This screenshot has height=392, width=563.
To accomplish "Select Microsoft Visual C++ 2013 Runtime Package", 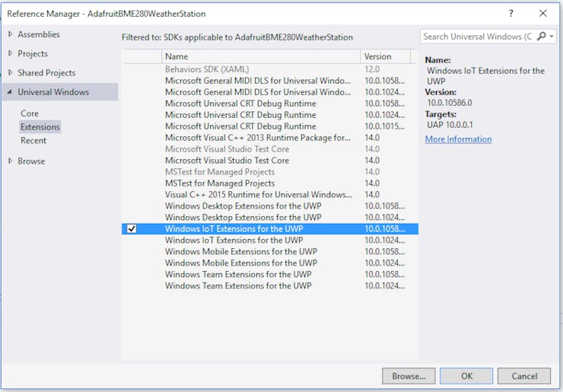I will [270, 138].
